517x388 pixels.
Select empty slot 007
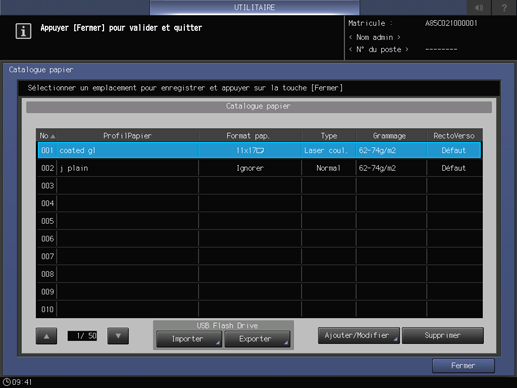pos(259,256)
